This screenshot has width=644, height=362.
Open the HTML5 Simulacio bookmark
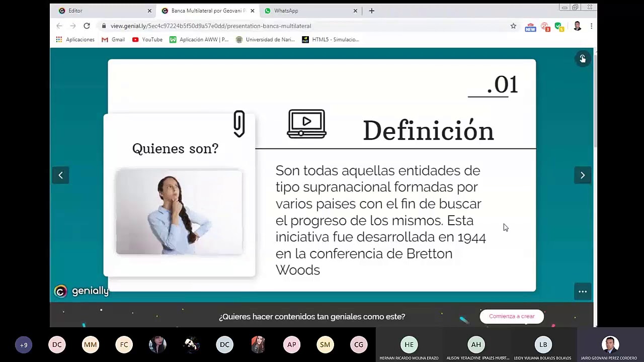[331, 39]
